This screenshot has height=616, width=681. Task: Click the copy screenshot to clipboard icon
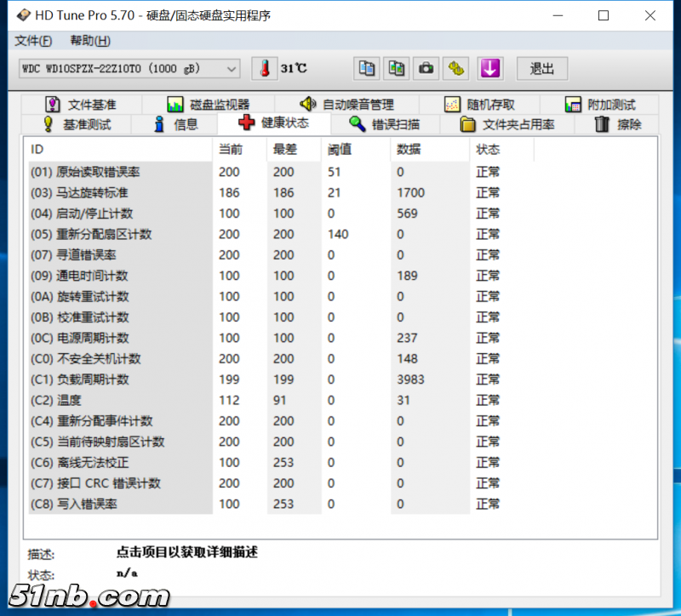[397, 69]
